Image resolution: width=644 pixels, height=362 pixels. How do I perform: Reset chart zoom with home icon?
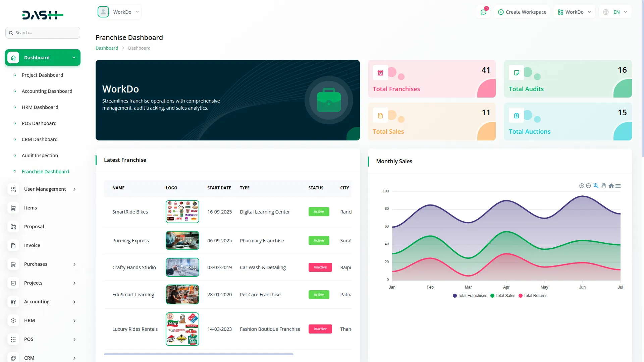[611, 186]
